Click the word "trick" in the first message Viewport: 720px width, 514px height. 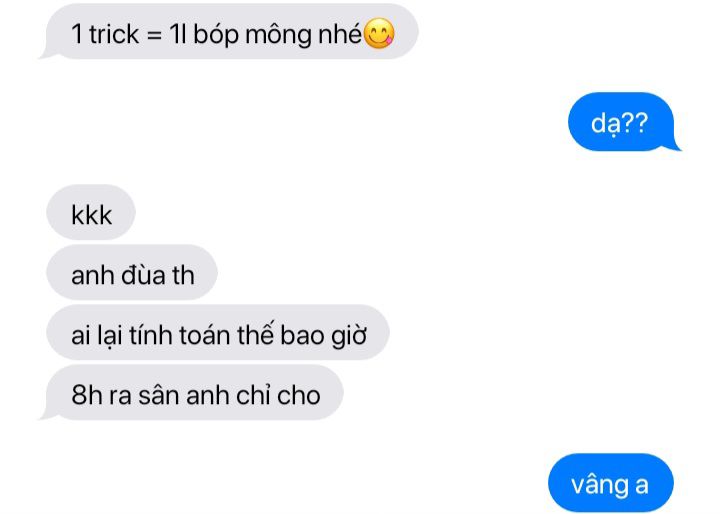(x=114, y=34)
